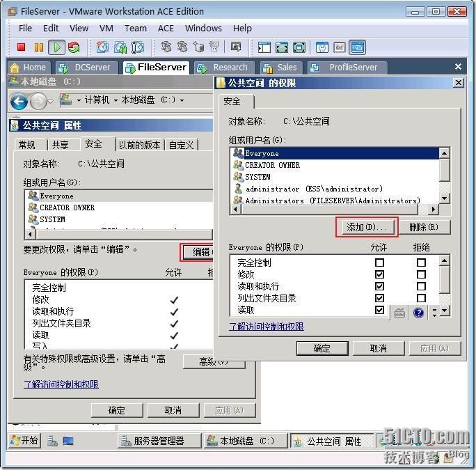
Task: Switch to the DCServer tab
Action: click(87, 68)
